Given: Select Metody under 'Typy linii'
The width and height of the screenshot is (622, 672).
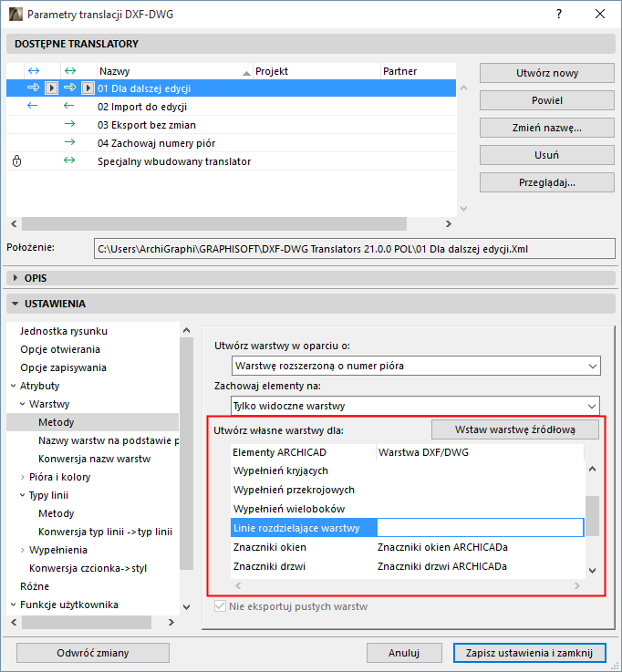Looking at the screenshot, I should (57, 513).
